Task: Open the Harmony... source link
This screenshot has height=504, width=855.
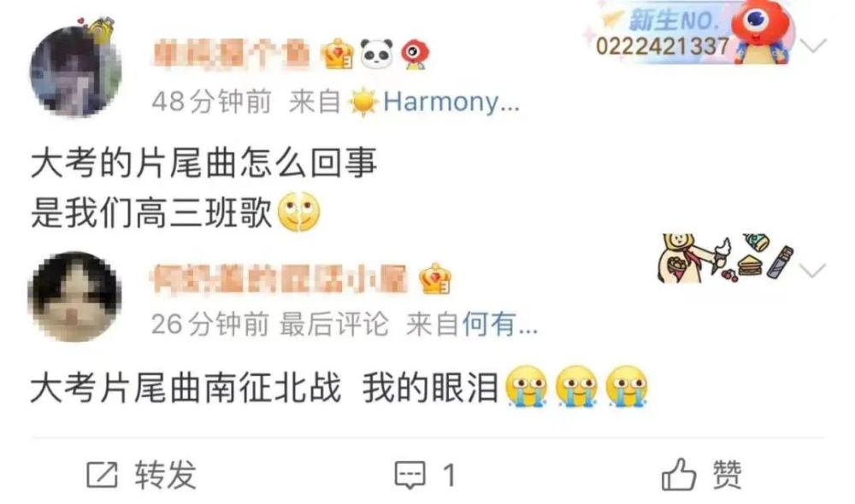Action: point(451,102)
